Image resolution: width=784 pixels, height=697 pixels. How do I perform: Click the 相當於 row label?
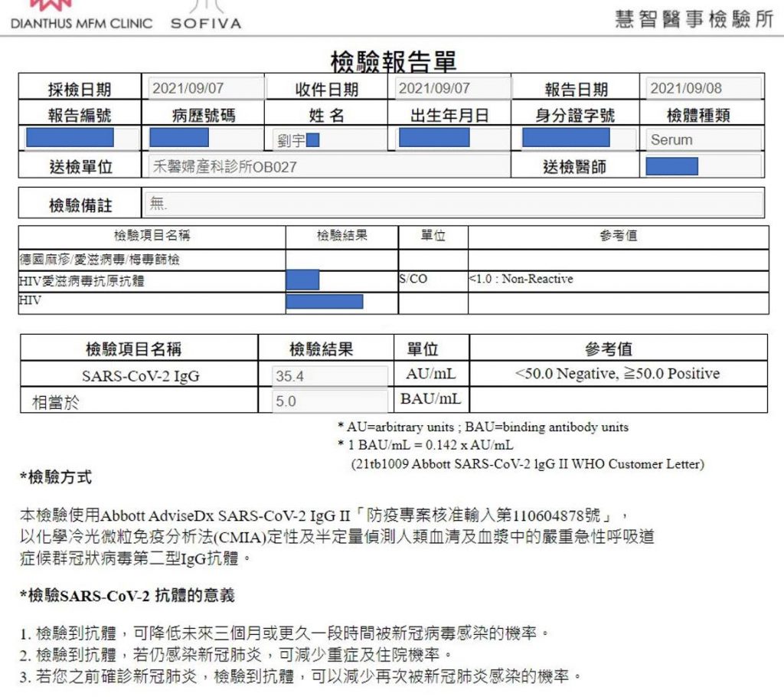click(55, 402)
